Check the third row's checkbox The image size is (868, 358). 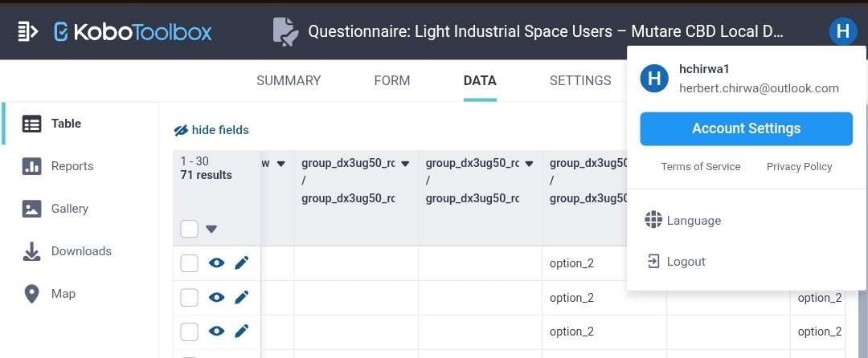click(x=190, y=332)
